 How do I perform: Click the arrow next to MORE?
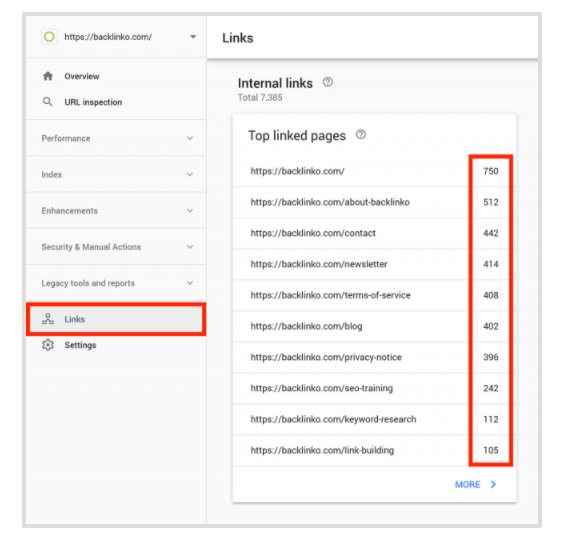point(493,484)
